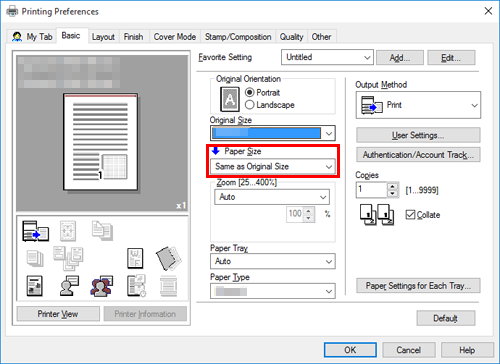Viewport: 500px width, 364px height.
Task: Click the print output icon in the summary panel
Action: pyautogui.click(x=36, y=231)
